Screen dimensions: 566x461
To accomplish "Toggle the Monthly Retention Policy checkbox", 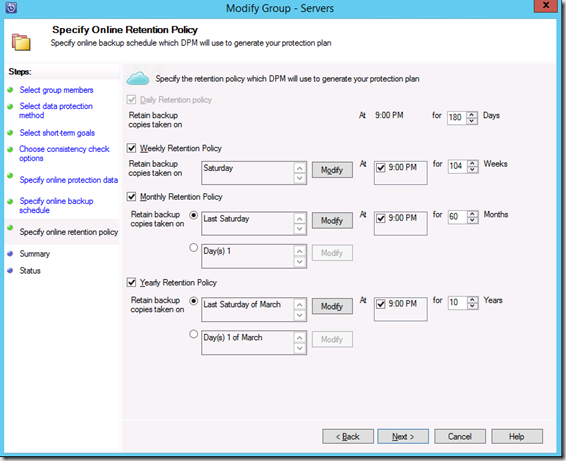I will click(131, 197).
